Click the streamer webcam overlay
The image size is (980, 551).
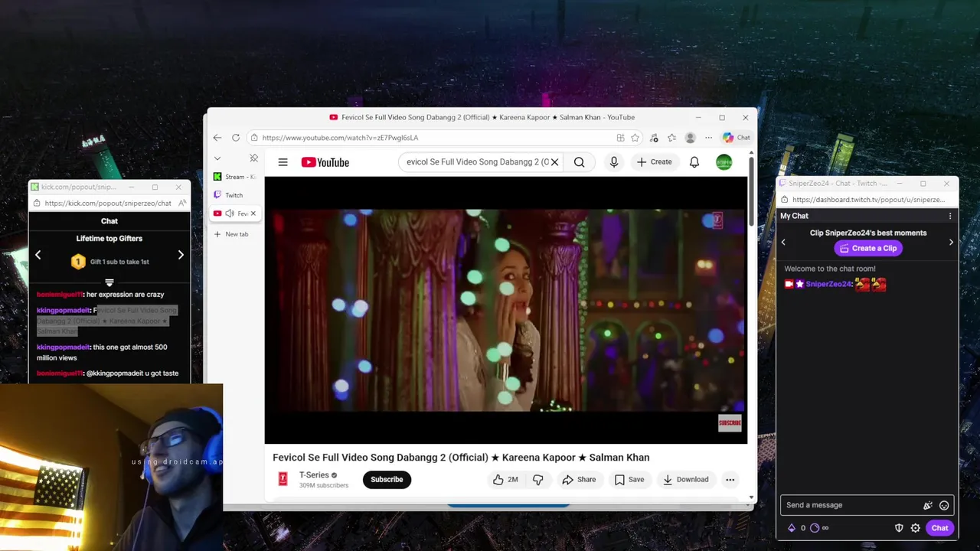(111, 467)
